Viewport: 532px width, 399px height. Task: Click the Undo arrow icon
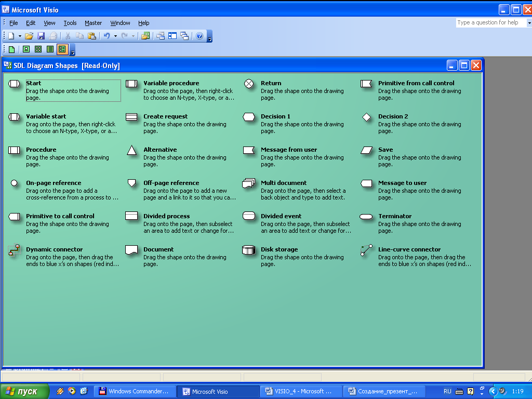pyautogui.click(x=107, y=36)
